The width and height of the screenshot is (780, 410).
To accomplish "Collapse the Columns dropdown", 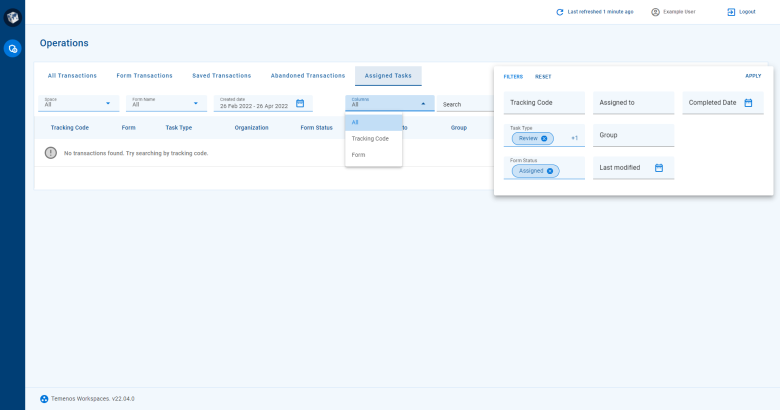I will tap(423, 103).
